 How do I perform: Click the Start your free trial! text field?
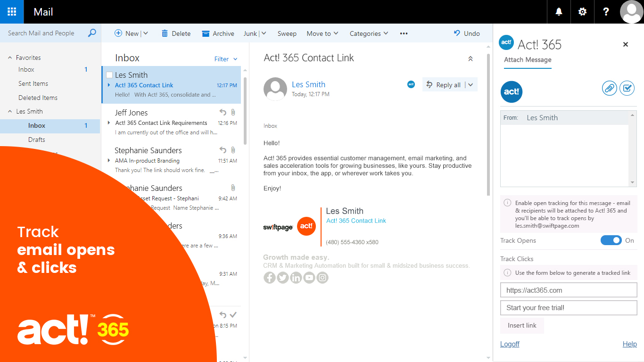569,308
